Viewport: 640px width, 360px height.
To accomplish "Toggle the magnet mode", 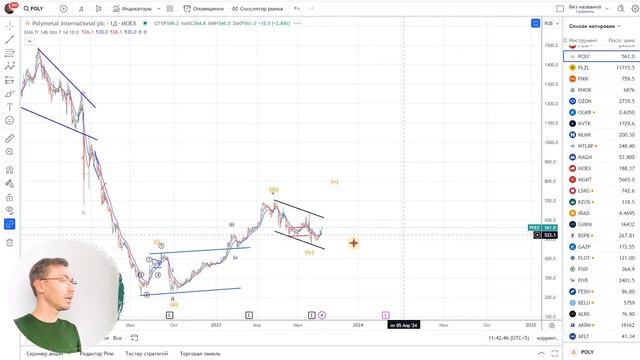I will point(9,170).
